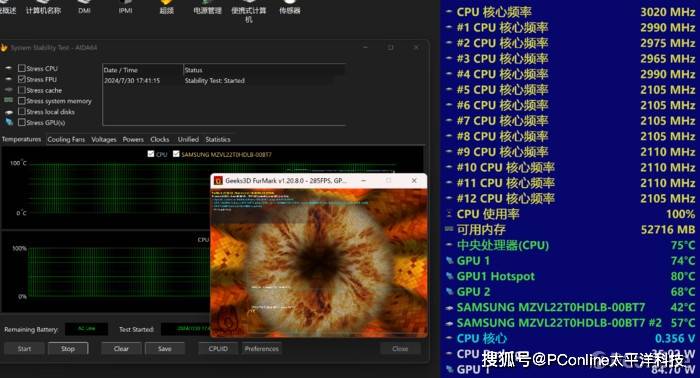This screenshot has width=700, height=378.
Task: Switch to the Clocks tab
Action: click(160, 139)
